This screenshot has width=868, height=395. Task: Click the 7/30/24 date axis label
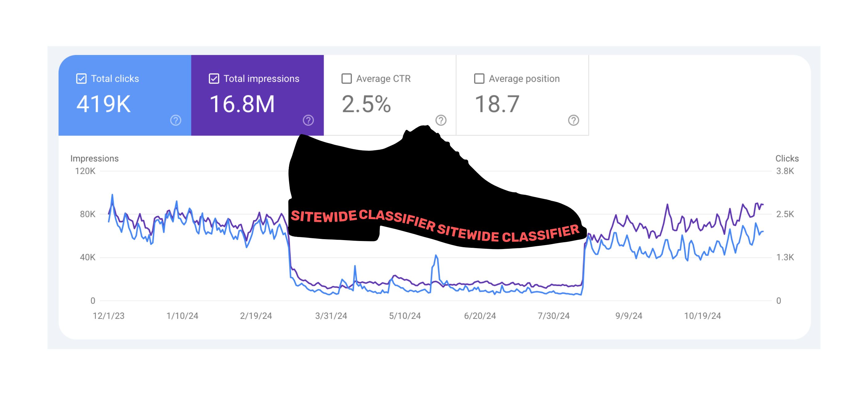553,316
